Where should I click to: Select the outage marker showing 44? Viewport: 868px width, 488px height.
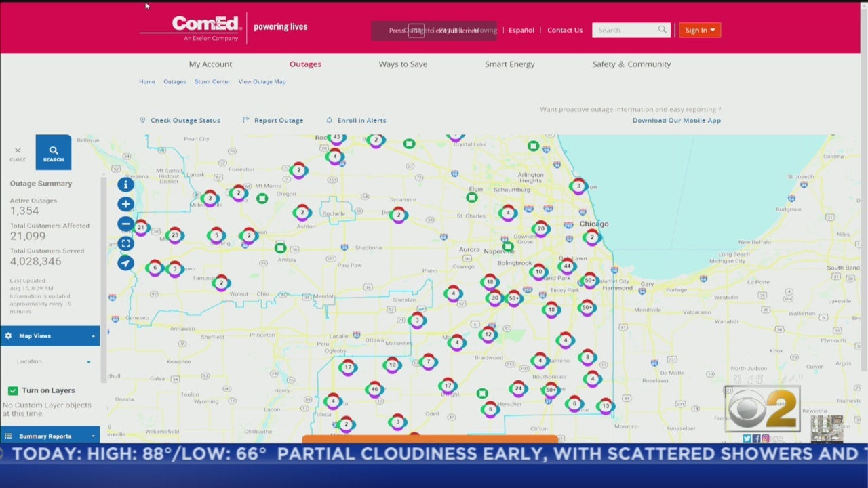[568, 266]
